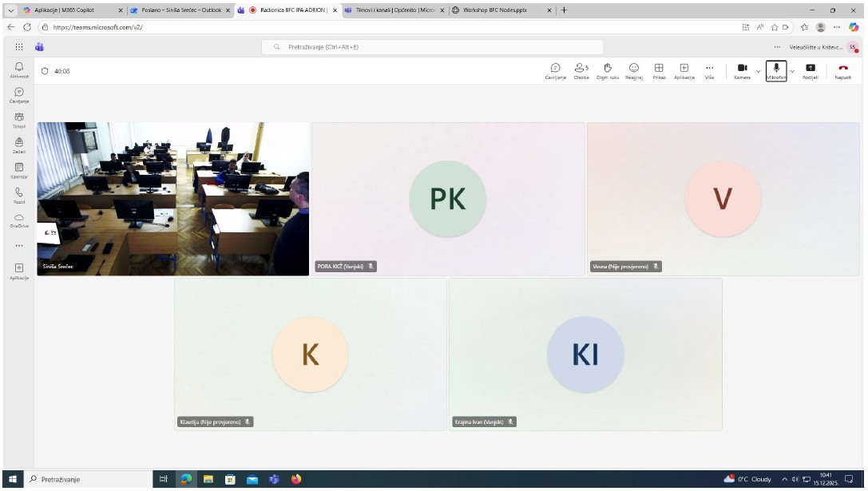This screenshot has height=491, width=868.
Task: Switch to the Workshop BFC Nodes.pptx tab
Action: coord(495,10)
